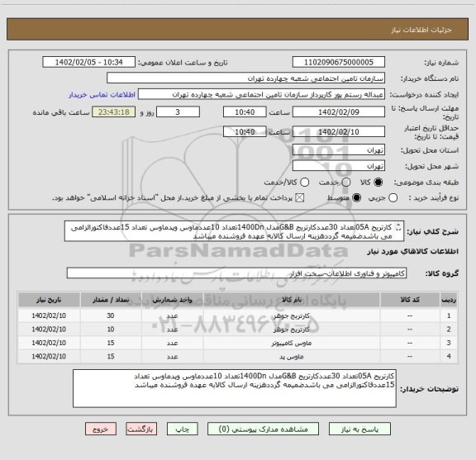Click the تعداد / مقدار column header
The image size is (476, 460).
point(111,300)
